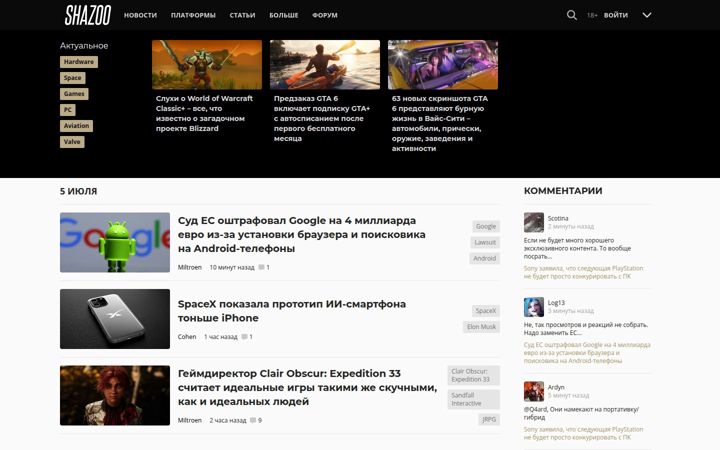Select the Aviation tag
This screenshot has width=720, height=450.
[76, 126]
